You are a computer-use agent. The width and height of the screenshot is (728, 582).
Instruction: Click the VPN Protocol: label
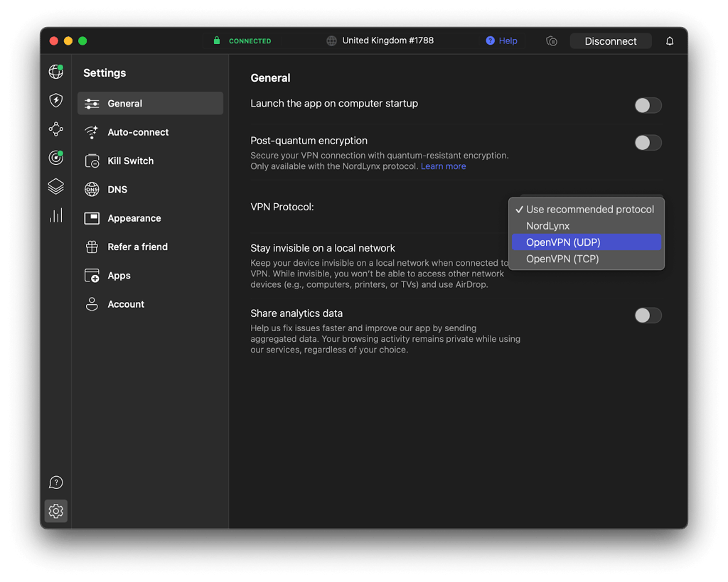(x=282, y=207)
